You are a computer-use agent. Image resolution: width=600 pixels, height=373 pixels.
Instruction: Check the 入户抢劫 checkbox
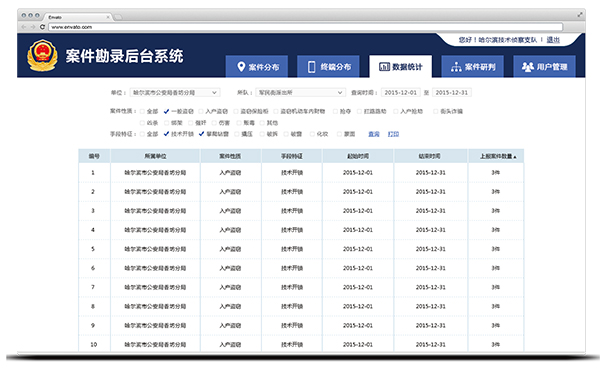(396, 112)
